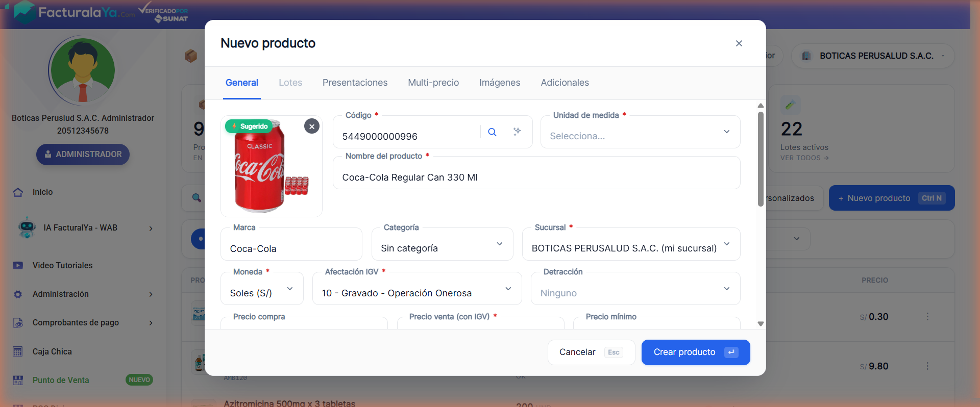
Task: Click the Nombre del producto field
Action: [536, 173]
